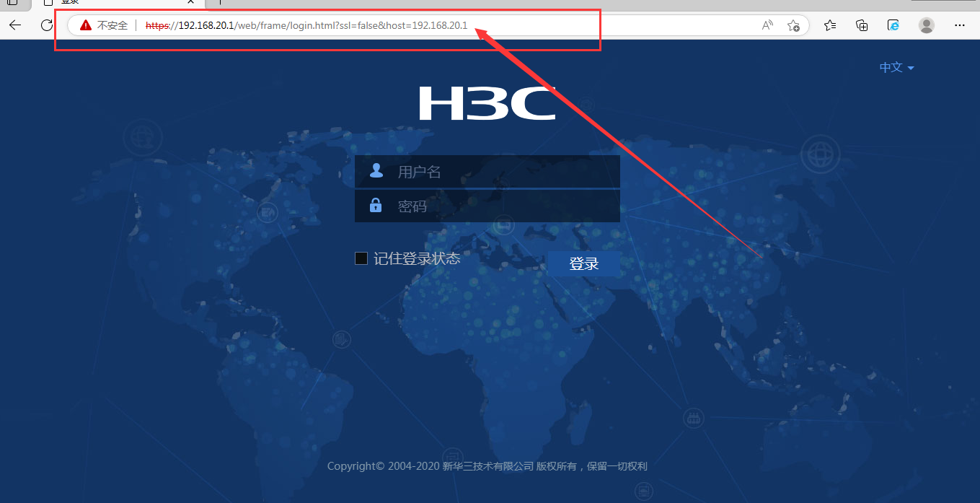Screen dimensions: 980x503
Task: Click the 中文 language link
Action: [889, 66]
